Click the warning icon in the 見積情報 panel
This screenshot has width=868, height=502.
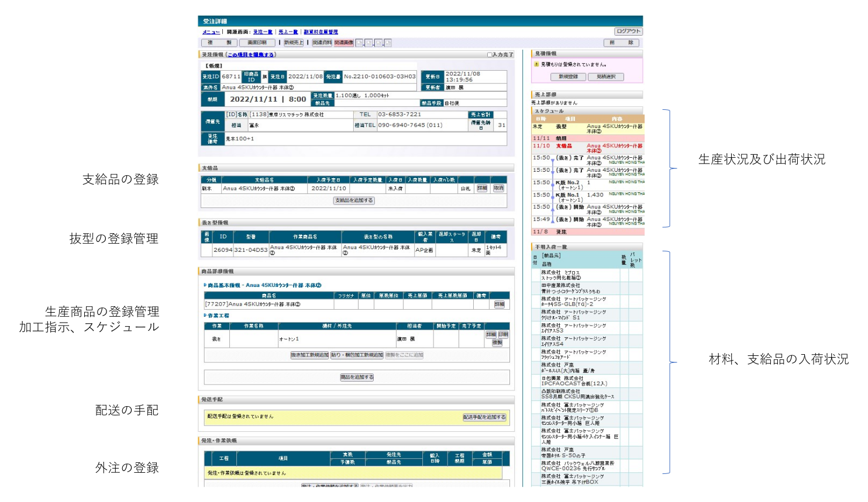click(536, 64)
